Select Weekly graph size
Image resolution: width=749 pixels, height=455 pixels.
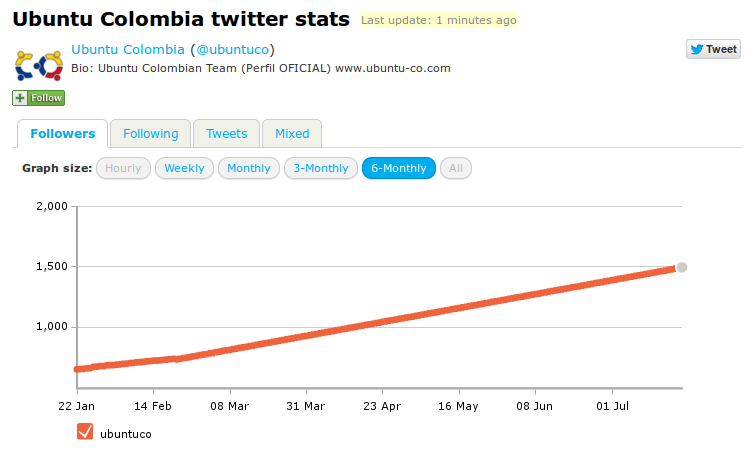184,168
